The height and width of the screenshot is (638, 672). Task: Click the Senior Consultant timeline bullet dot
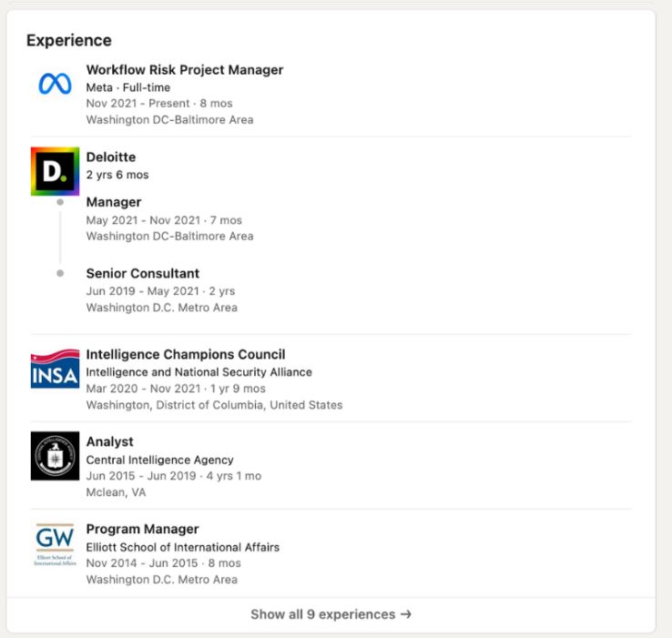[60, 273]
